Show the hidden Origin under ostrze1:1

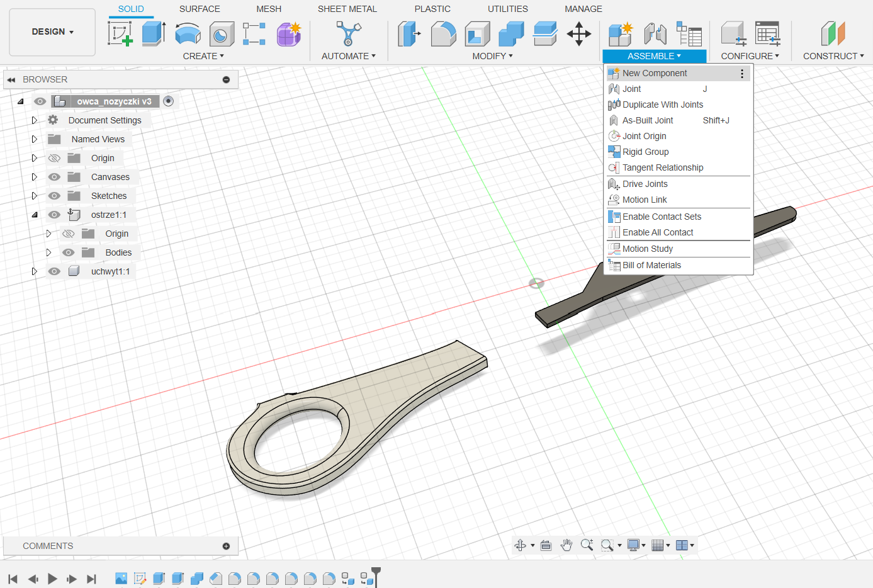point(69,234)
